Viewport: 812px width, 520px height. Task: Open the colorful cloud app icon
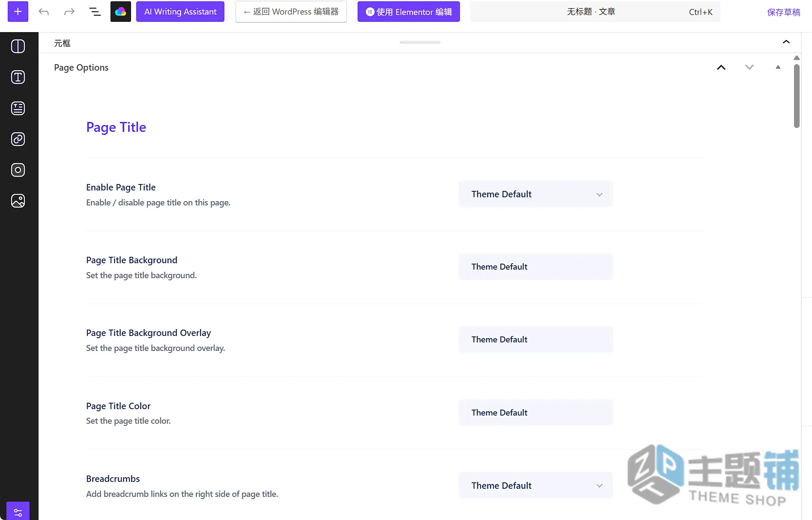pyautogui.click(x=121, y=12)
